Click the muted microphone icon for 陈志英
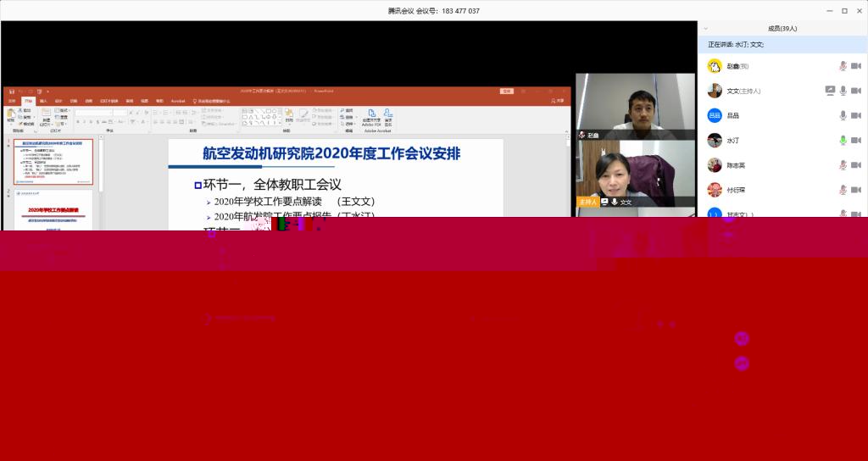 click(843, 165)
